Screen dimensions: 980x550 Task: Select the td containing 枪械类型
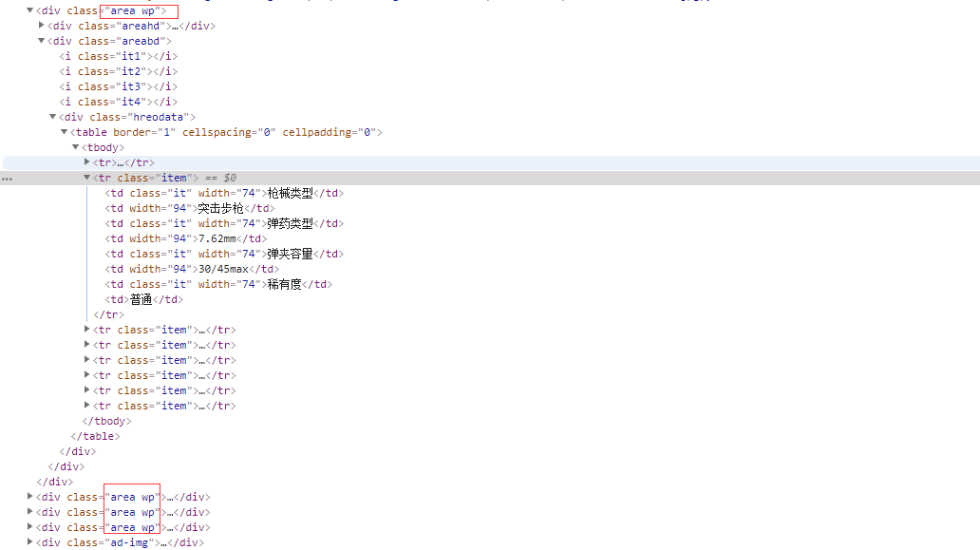point(224,193)
